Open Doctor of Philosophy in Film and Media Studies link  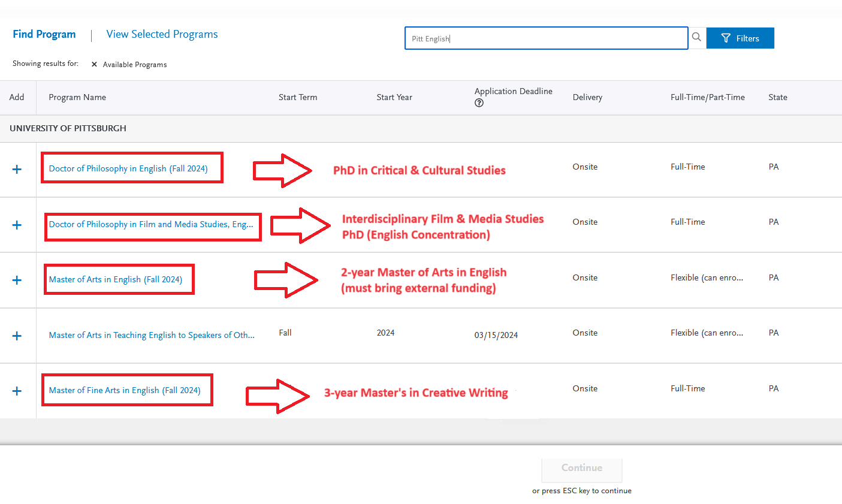(151, 224)
